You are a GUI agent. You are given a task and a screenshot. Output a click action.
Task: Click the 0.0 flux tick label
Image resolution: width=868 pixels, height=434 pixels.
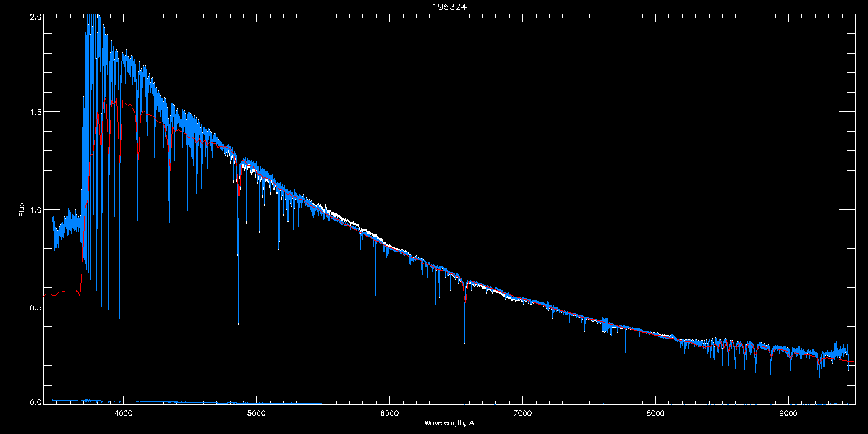click(35, 401)
